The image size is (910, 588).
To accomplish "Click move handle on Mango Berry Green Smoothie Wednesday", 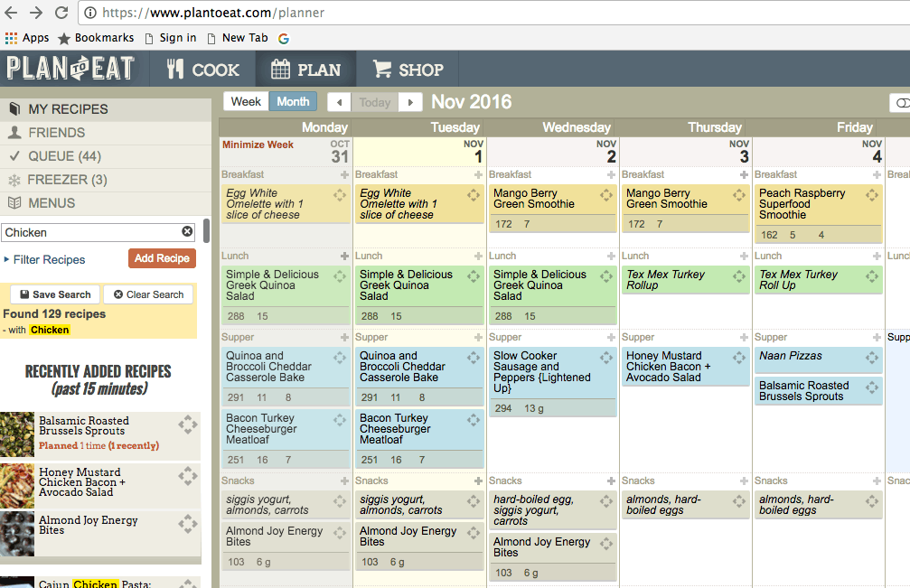I will tap(605, 195).
